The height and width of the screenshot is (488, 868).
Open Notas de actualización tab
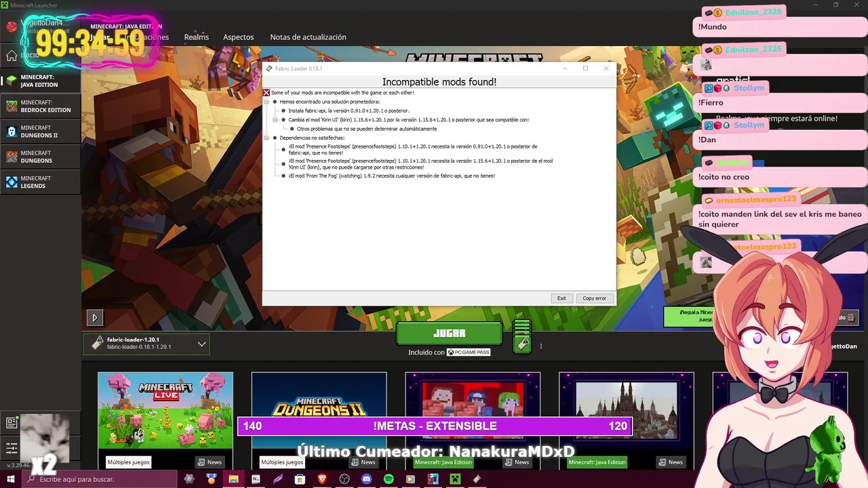[x=308, y=37]
